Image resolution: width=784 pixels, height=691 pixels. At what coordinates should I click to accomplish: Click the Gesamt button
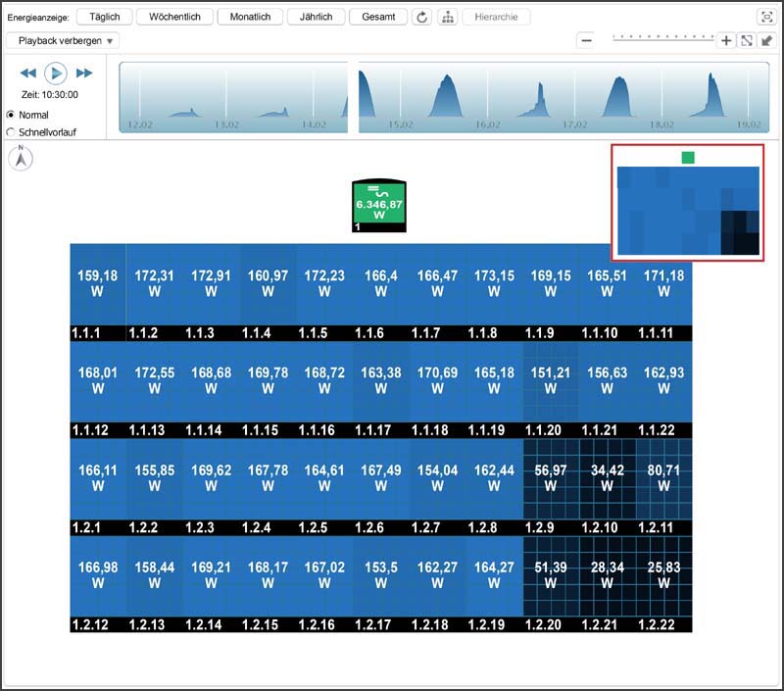coord(378,18)
